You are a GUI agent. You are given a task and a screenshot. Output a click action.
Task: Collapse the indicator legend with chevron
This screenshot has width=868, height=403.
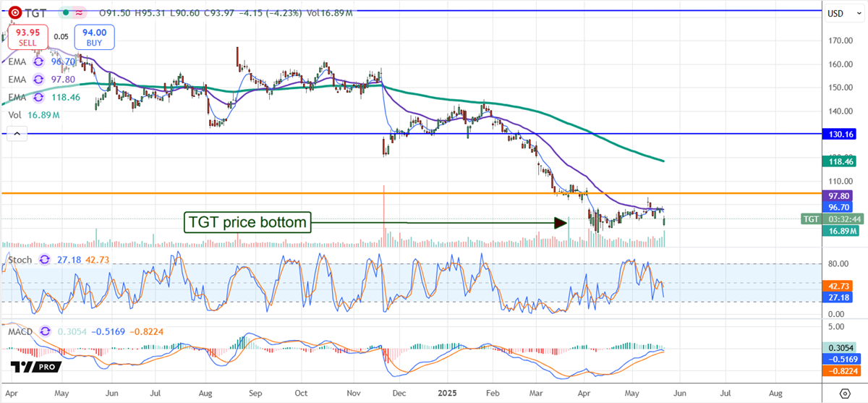pyautogui.click(x=15, y=132)
